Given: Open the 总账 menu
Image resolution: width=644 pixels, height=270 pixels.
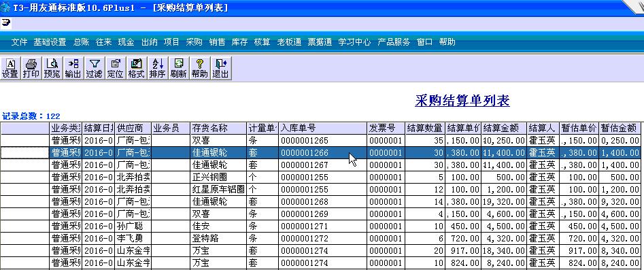Looking at the screenshot, I should click(x=81, y=42).
